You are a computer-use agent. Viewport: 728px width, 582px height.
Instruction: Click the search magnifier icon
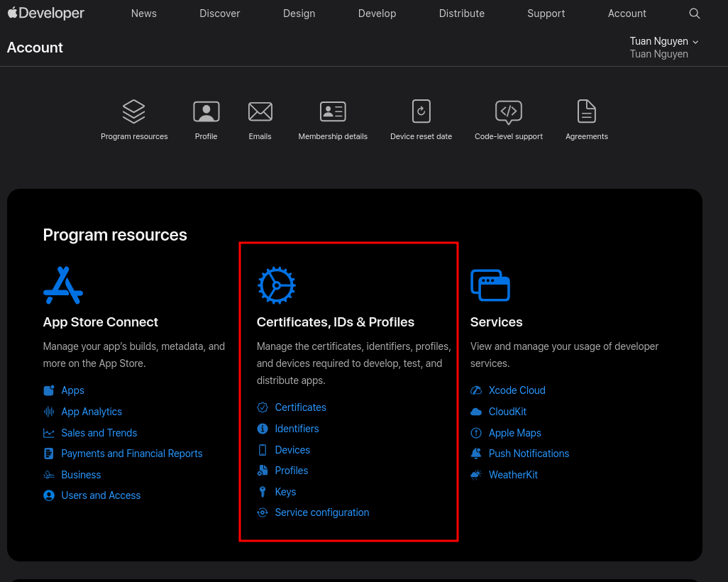pos(695,13)
